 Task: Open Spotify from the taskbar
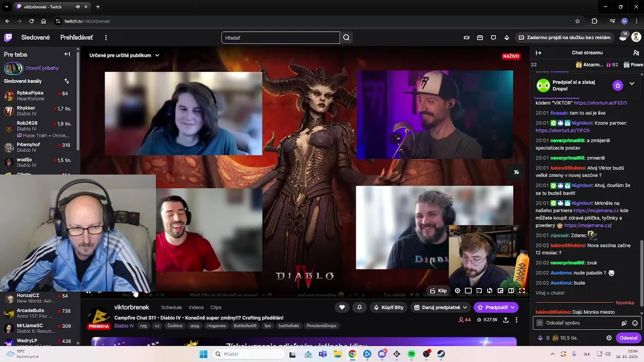click(412, 354)
